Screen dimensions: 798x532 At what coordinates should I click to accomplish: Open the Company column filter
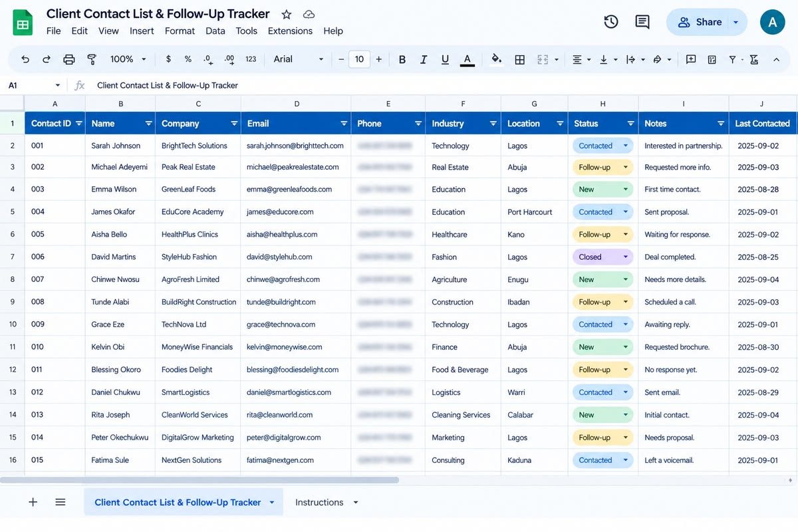tap(234, 124)
